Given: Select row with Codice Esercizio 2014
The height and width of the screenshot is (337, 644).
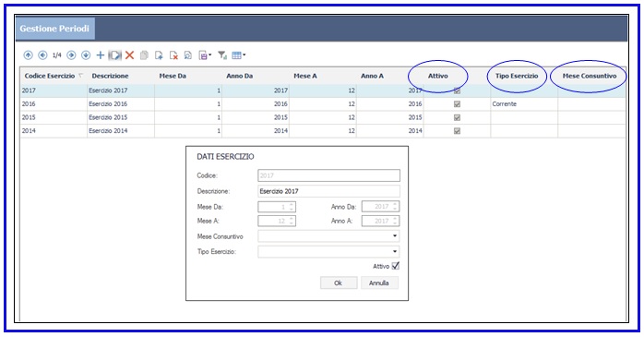Looking at the screenshot, I should tap(322, 131).
